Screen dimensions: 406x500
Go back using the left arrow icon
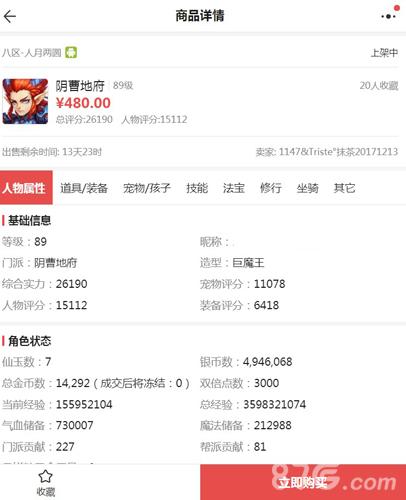click(10, 16)
